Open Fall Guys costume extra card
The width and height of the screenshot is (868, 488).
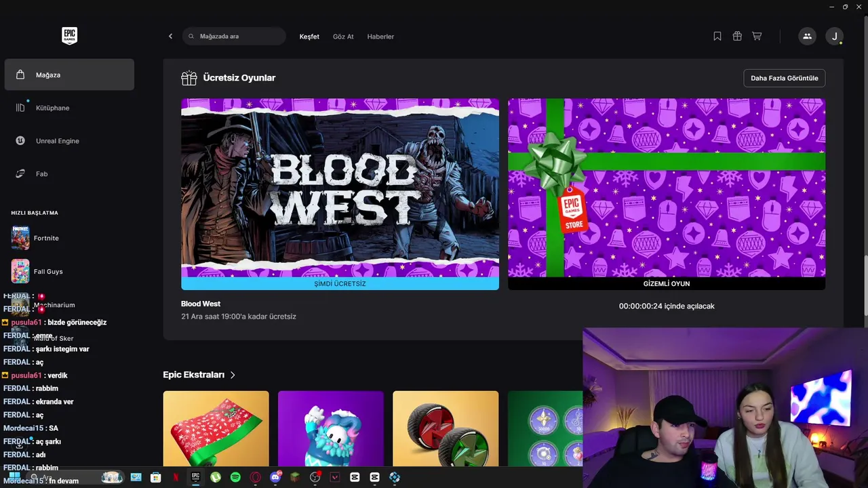click(331, 428)
